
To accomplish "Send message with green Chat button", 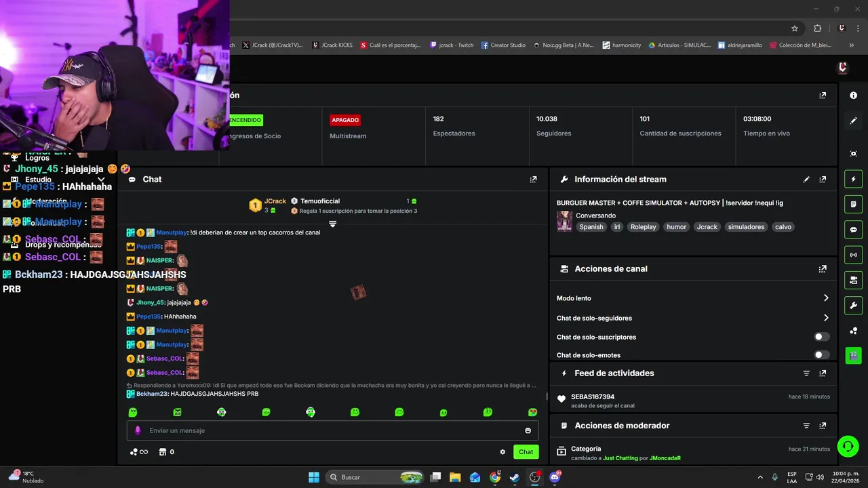I will click(526, 452).
